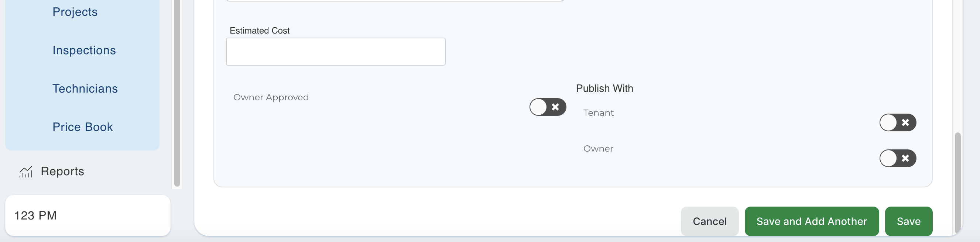Screen dimensions: 980x242
Task: Open the Price Book page
Action: click(83, 127)
